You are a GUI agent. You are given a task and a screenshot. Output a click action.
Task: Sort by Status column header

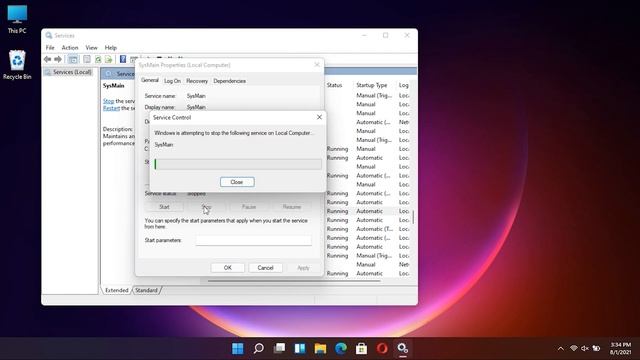pyautogui.click(x=335, y=85)
